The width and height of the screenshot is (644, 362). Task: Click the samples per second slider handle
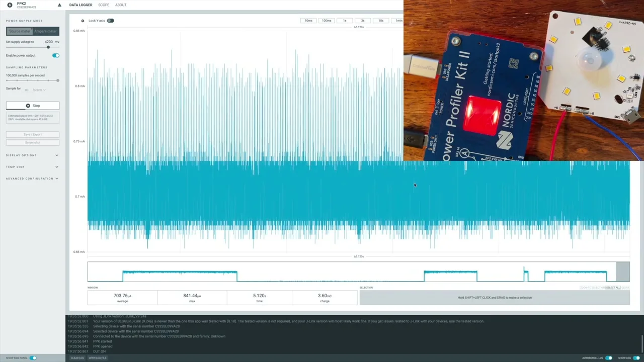click(x=57, y=80)
